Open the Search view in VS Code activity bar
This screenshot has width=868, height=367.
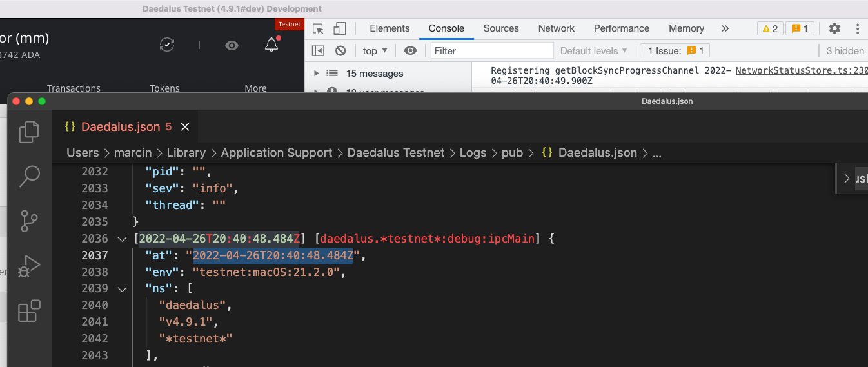(30, 175)
